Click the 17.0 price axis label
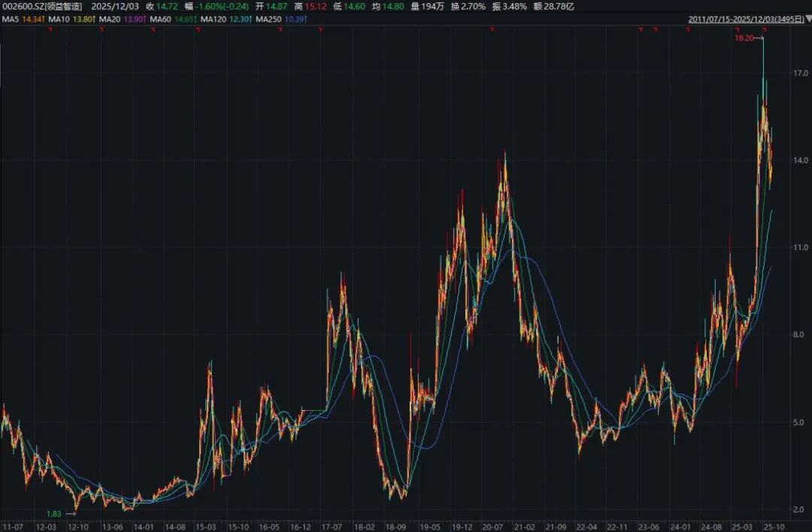812x532 pixels. click(x=798, y=73)
